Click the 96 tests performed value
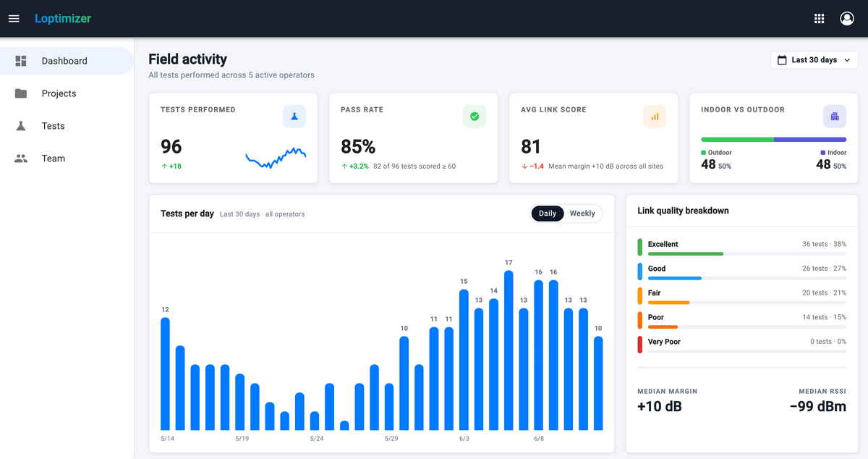 pyautogui.click(x=171, y=147)
